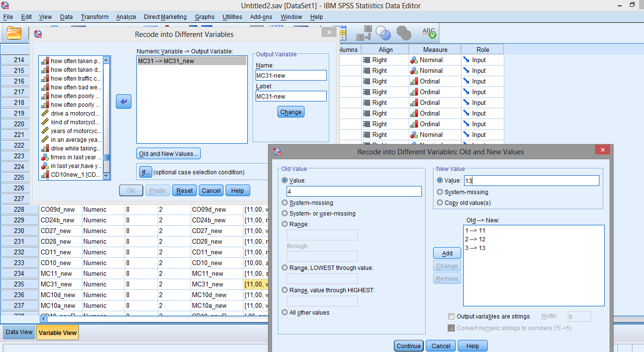
Task: Click Ordinal measure icon in row 216
Action: [x=414, y=82]
